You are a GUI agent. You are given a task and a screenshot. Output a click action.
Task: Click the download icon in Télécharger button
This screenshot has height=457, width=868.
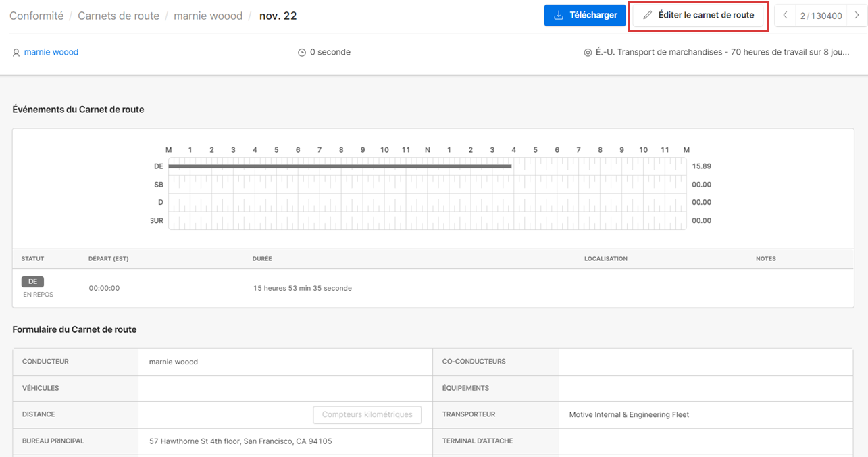(559, 16)
